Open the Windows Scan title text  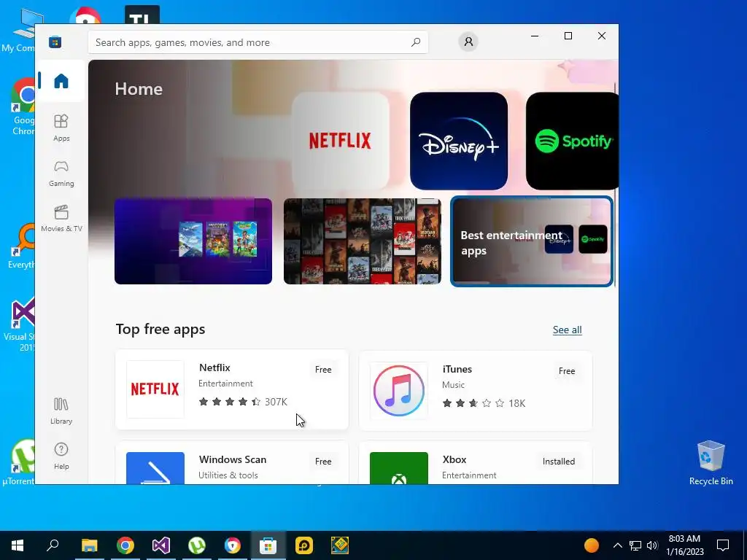point(233,459)
